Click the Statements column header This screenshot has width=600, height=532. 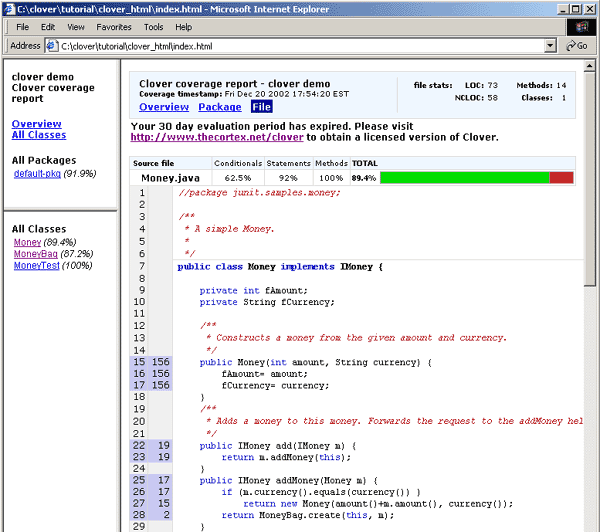289,163
